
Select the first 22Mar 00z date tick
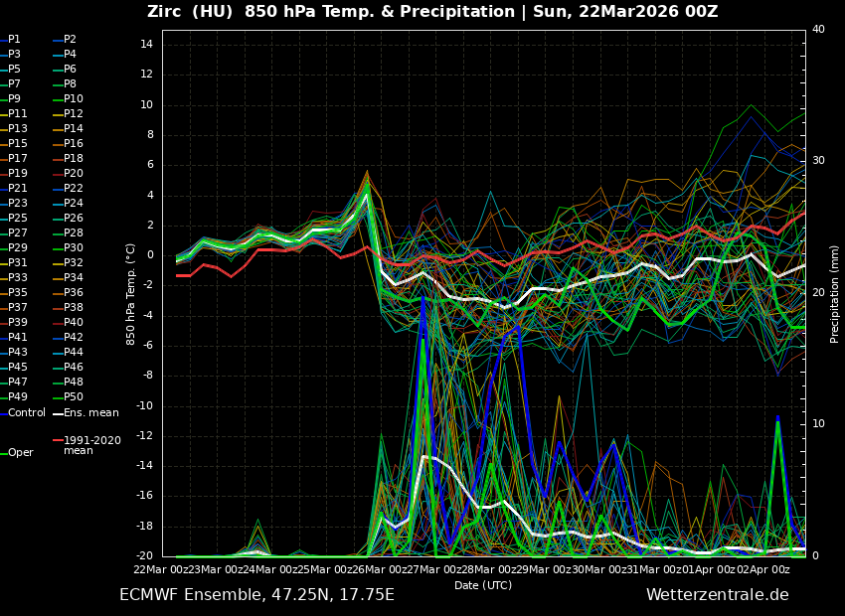click(159, 569)
